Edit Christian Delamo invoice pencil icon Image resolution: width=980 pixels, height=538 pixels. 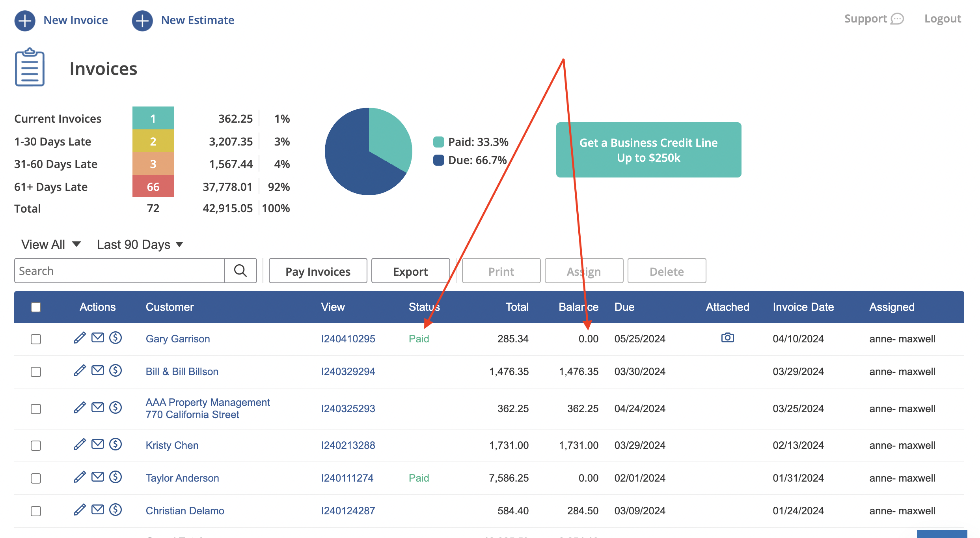(x=80, y=510)
